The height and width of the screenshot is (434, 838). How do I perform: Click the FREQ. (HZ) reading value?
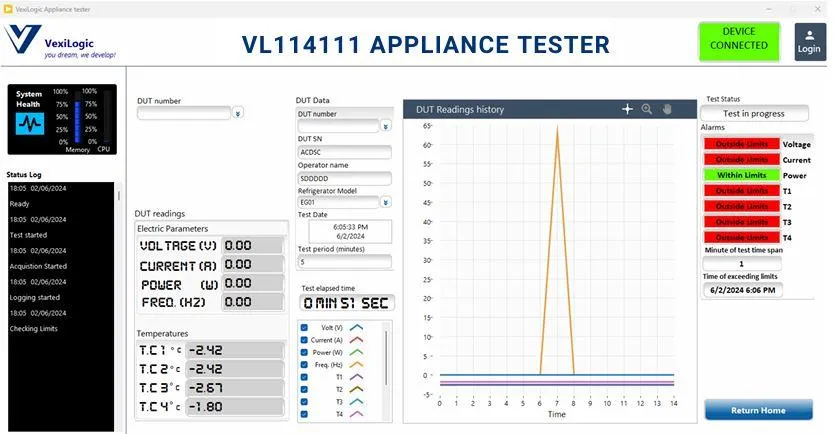(x=252, y=302)
